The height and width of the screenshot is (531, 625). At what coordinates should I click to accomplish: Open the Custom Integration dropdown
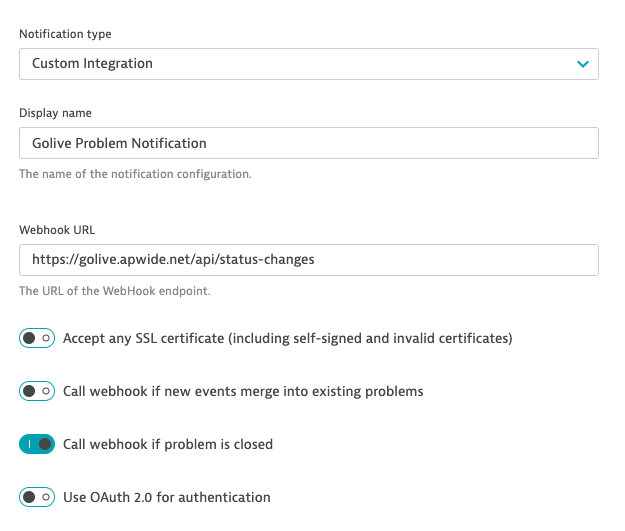(308, 64)
